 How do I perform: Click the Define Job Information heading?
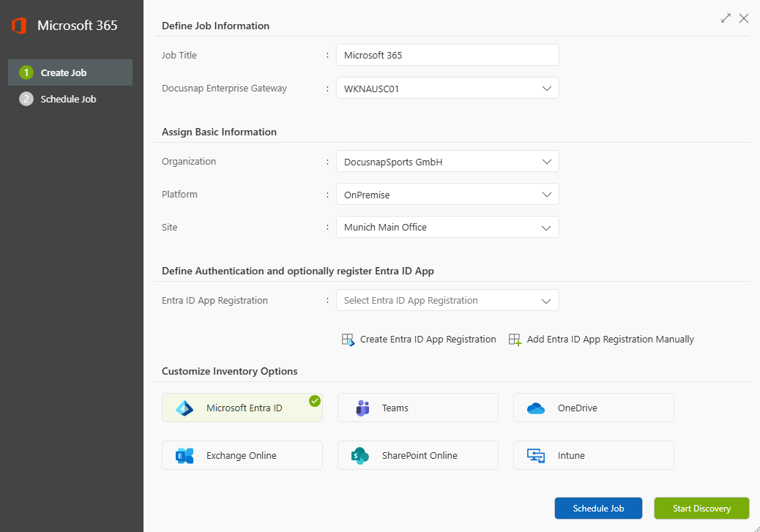click(x=216, y=26)
